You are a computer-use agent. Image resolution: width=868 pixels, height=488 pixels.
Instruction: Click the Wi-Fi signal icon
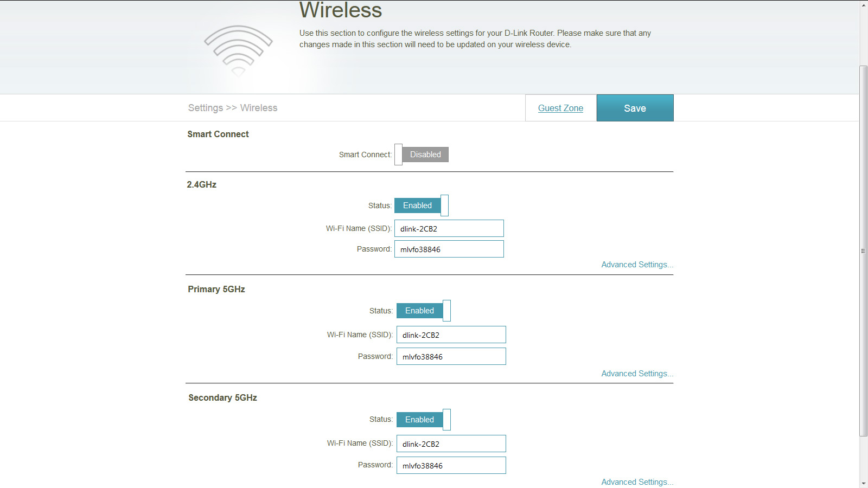(x=238, y=50)
